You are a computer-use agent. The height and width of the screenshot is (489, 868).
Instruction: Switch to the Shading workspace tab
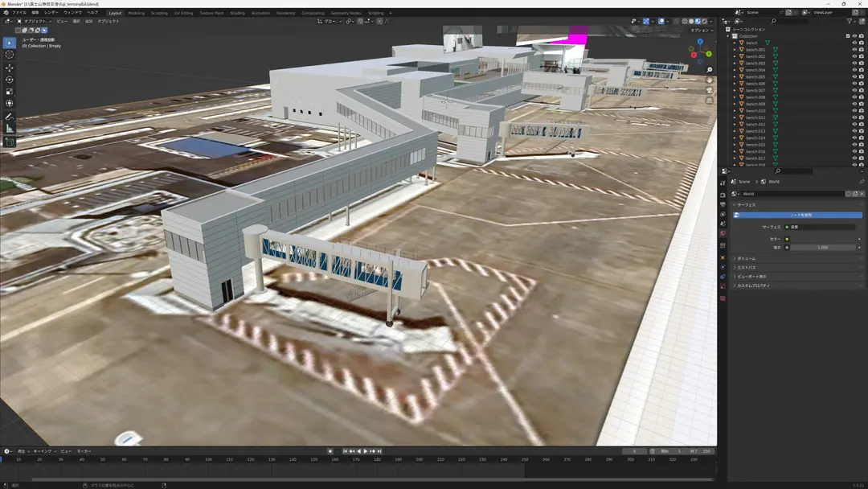(237, 13)
